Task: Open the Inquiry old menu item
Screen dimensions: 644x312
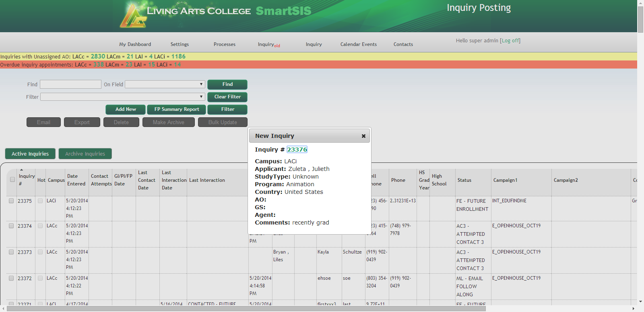Action: [x=269, y=45]
